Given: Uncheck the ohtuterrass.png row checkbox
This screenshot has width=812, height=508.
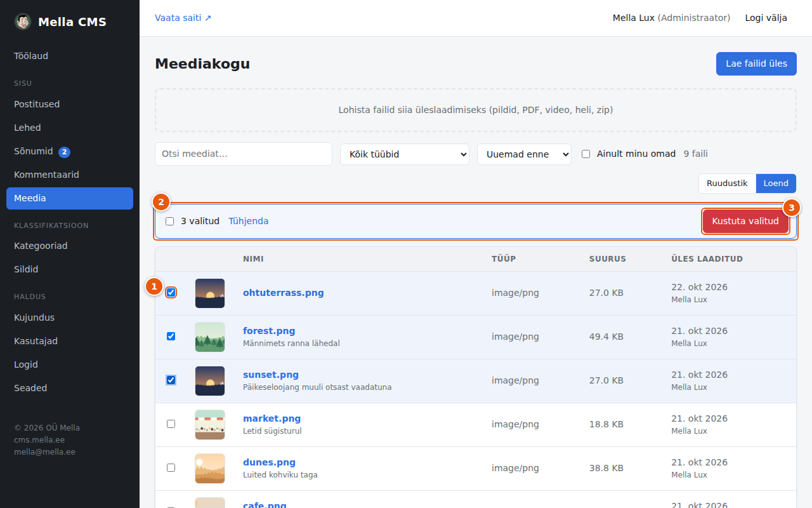Looking at the screenshot, I should pyautogui.click(x=171, y=293).
